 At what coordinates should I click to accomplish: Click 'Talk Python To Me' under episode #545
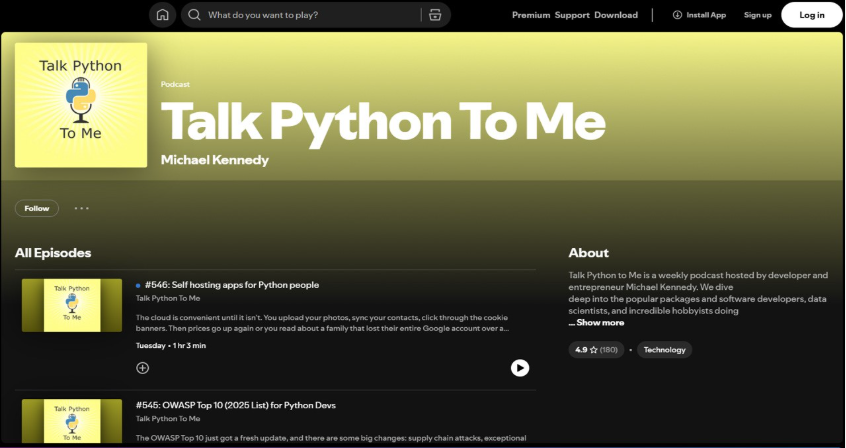[168, 419]
